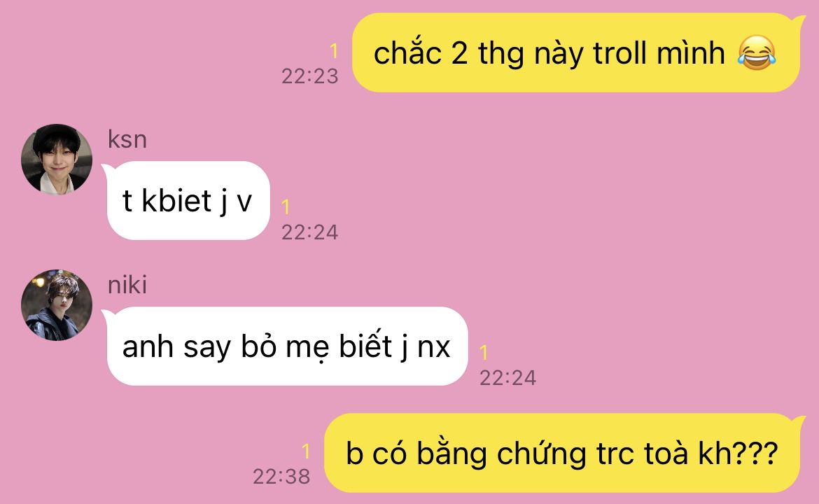Open niki's profile picture

(57, 305)
